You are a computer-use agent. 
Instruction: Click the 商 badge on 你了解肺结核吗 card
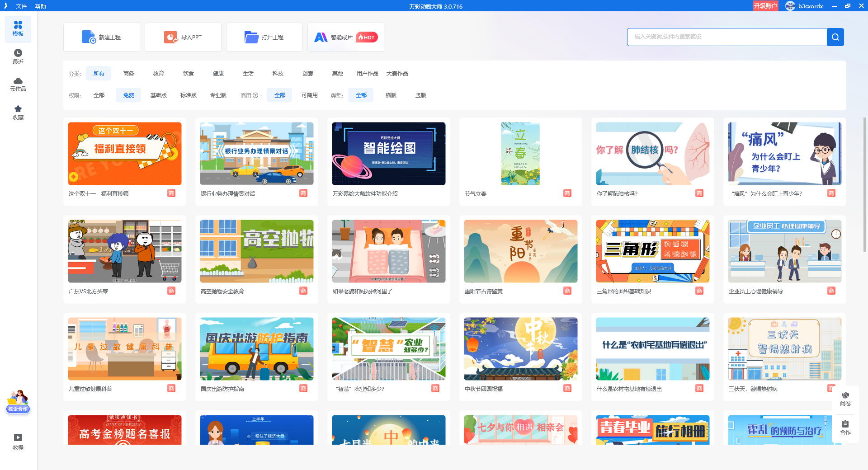(x=699, y=193)
